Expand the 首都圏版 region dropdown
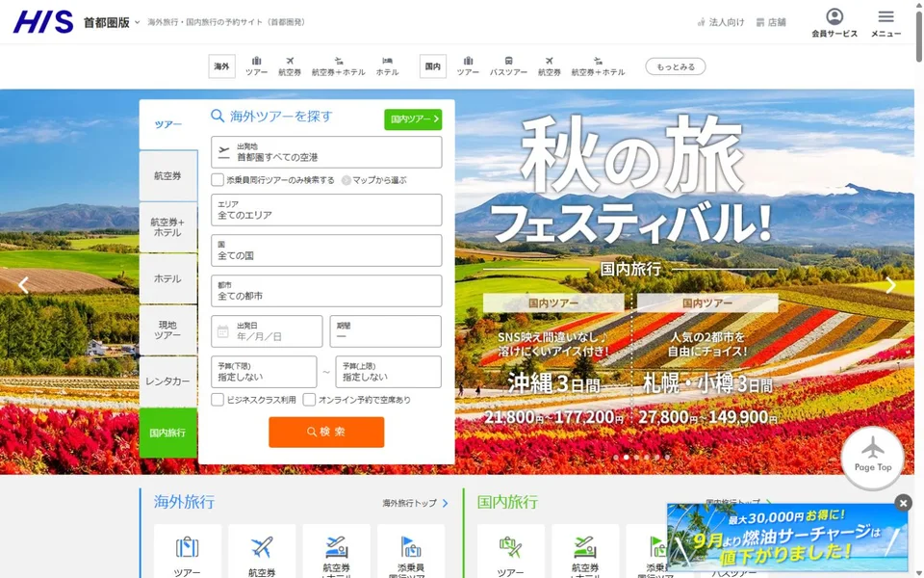 (112, 22)
